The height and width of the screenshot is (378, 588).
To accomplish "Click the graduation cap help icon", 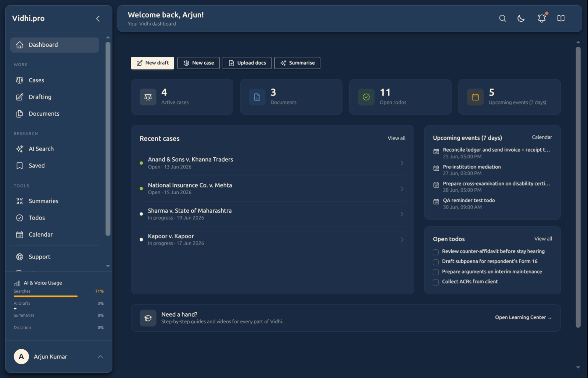I will tap(148, 318).
